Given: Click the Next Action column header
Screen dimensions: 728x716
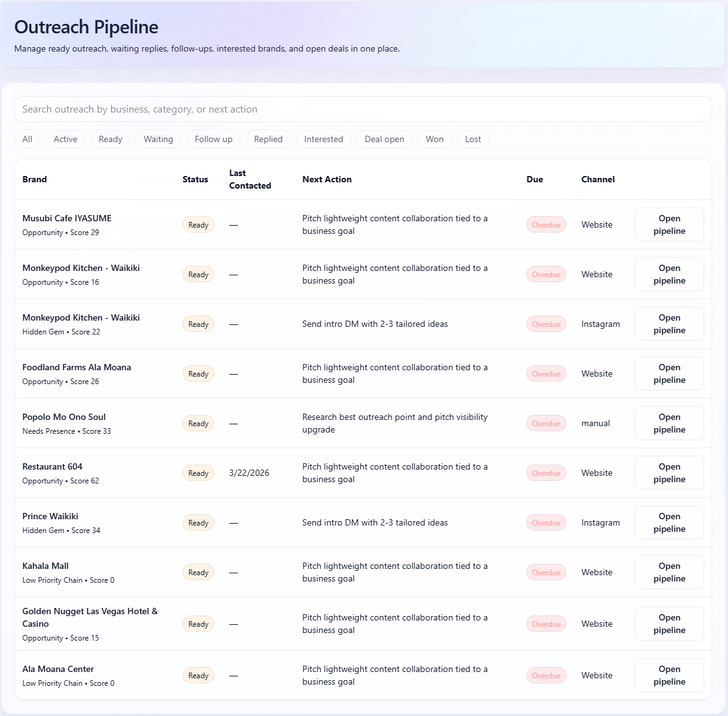Looking at the screenshot, I should [x=327, y=179].
